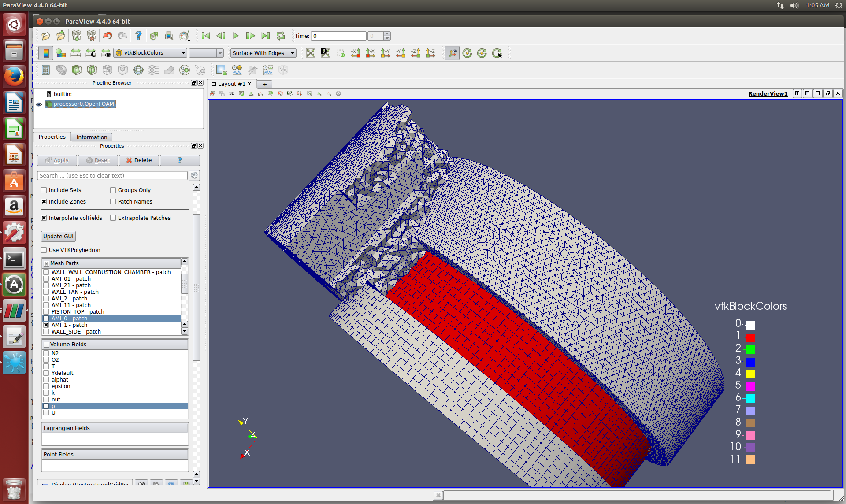Check Patch Names option
This screenshot has width=846, height=504.
tap(113, 202)
